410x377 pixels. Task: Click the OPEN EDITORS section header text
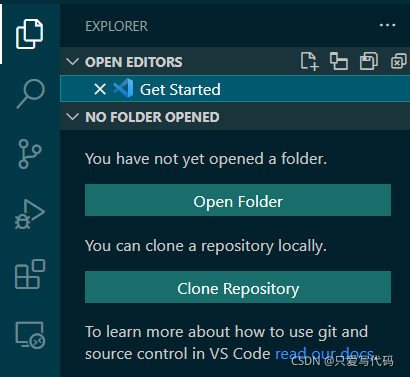134,62
